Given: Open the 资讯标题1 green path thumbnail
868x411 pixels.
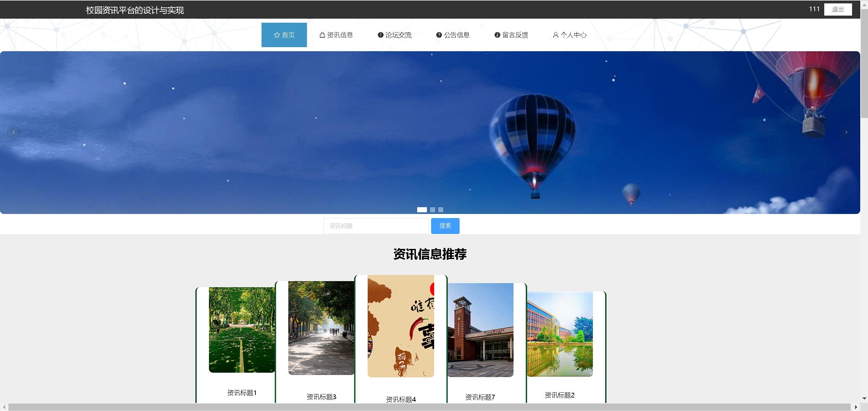Looking at the screenshot, I should tap(242, 330).
